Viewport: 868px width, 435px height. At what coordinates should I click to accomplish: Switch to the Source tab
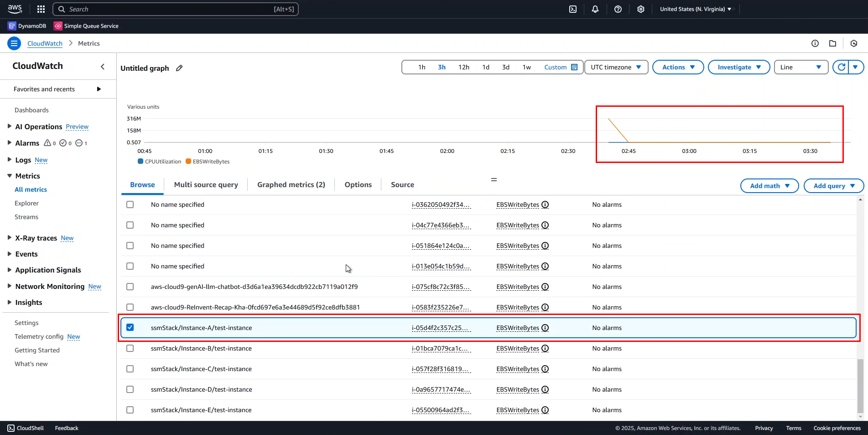tap(402, 184)
